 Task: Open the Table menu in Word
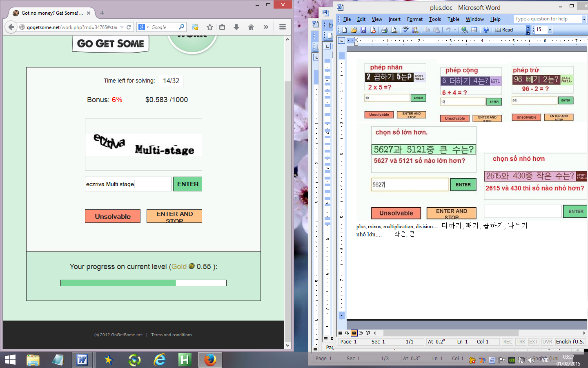453,19
